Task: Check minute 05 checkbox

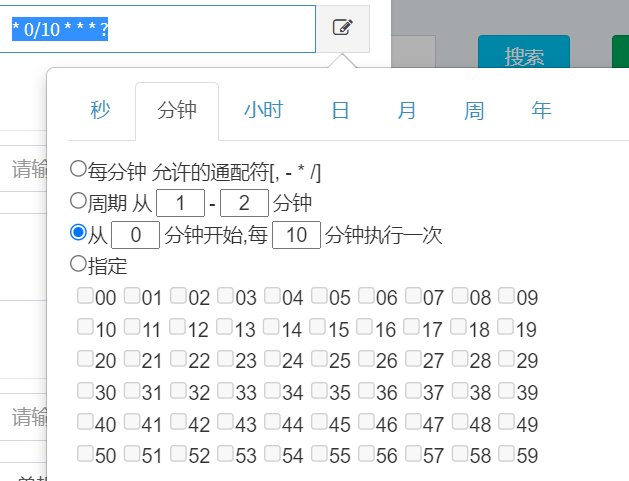Action: click(319, 296)
